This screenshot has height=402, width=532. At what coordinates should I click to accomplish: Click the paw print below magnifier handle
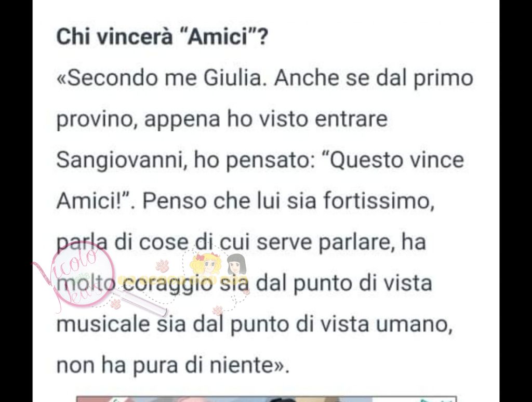pos(116,303)
